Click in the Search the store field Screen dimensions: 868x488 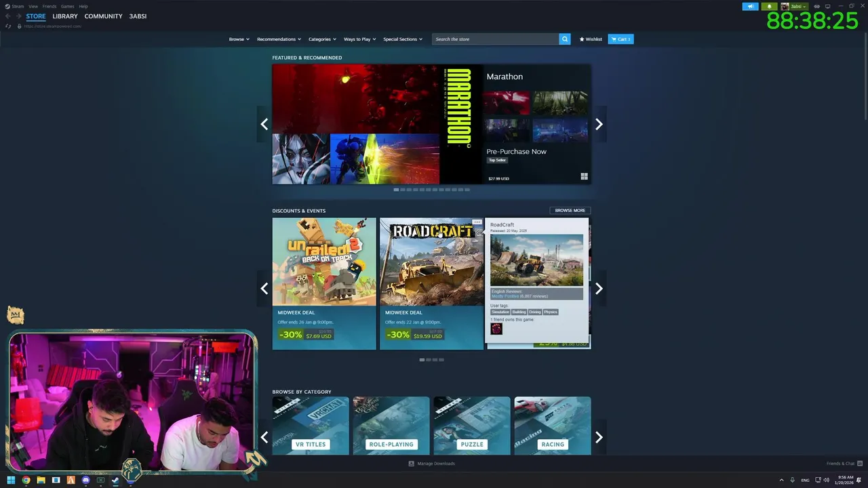[x=496, y=39]
